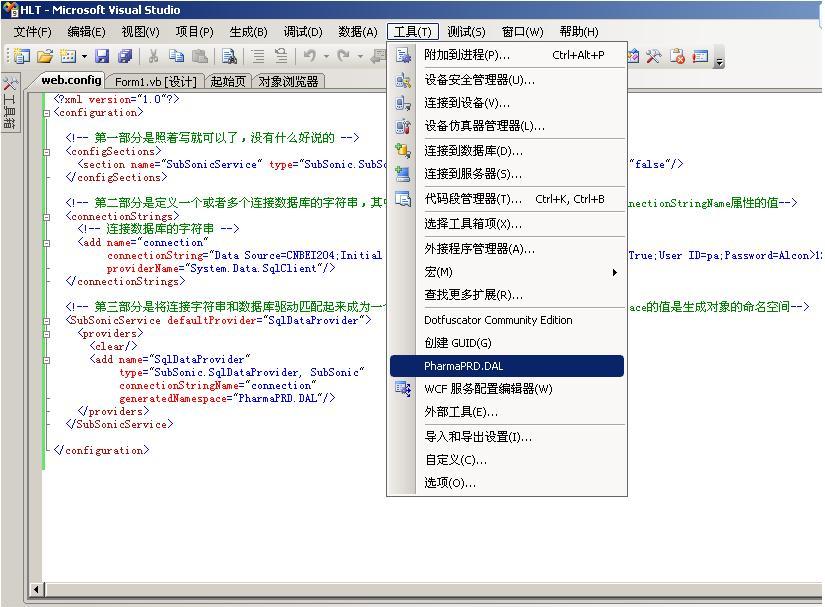Screen dimensions: 825x607
Task: Collapse the <connectionStrings> outlining node
Action: 47,217
